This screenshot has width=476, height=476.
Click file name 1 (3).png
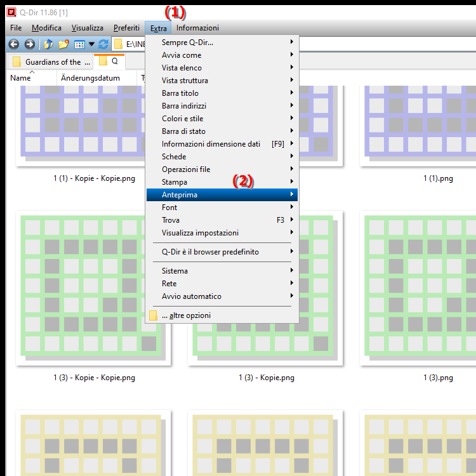coord(438,378)
